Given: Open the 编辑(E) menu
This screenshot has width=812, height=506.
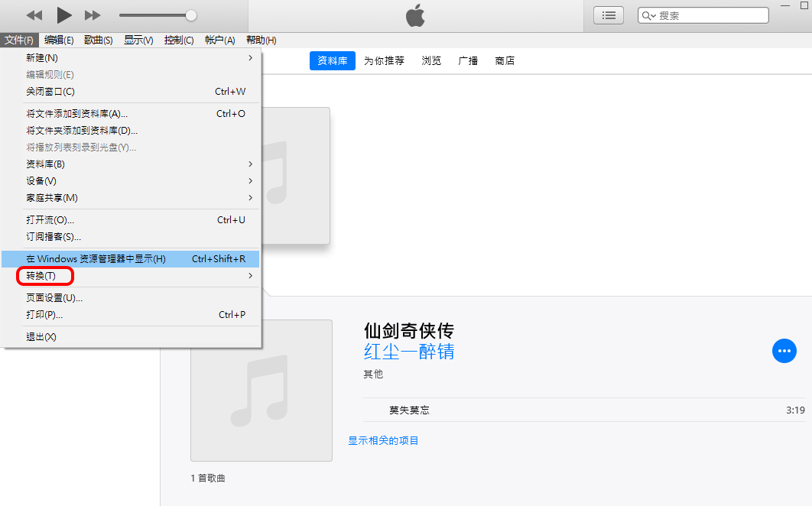Looking at the screenshot, I should (59, 40).
